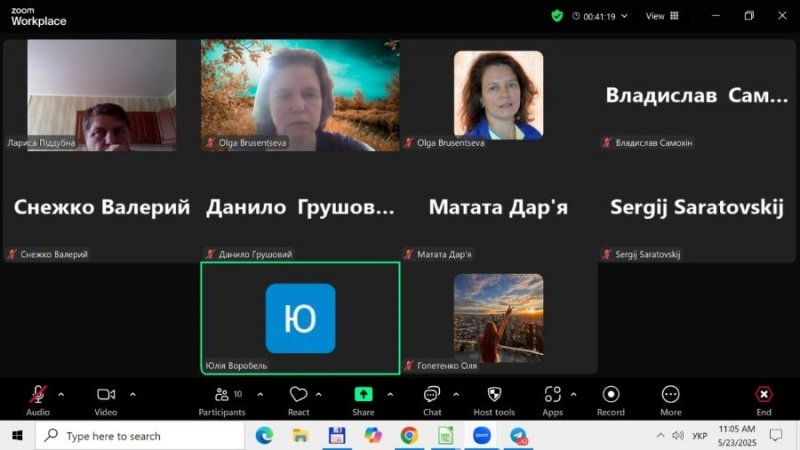Image resolution: width=800 pixels, height=450 pixels.
Task: Expand video options arrow next to Video
Action: pos(132,394)
